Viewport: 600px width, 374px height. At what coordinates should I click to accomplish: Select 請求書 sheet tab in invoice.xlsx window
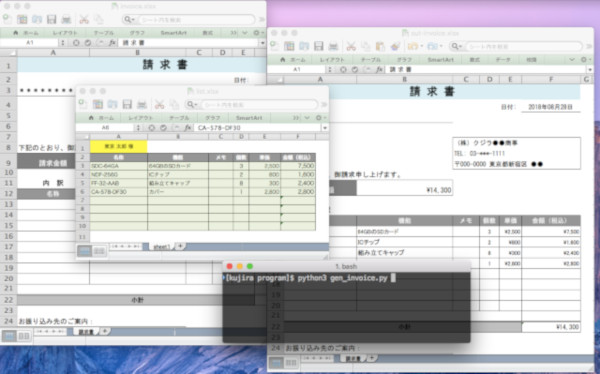pyautogui.click(x=86, y=332)
